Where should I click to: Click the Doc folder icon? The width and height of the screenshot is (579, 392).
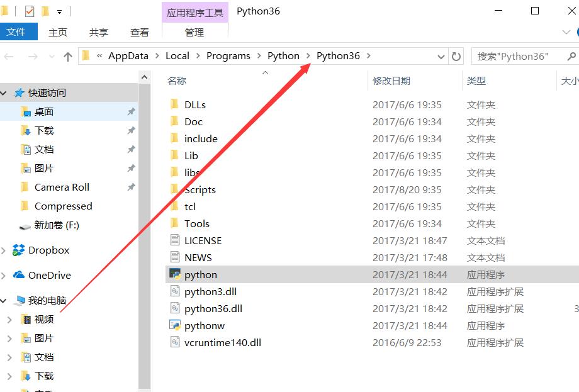pyautogui.click(x=175, y=121)
